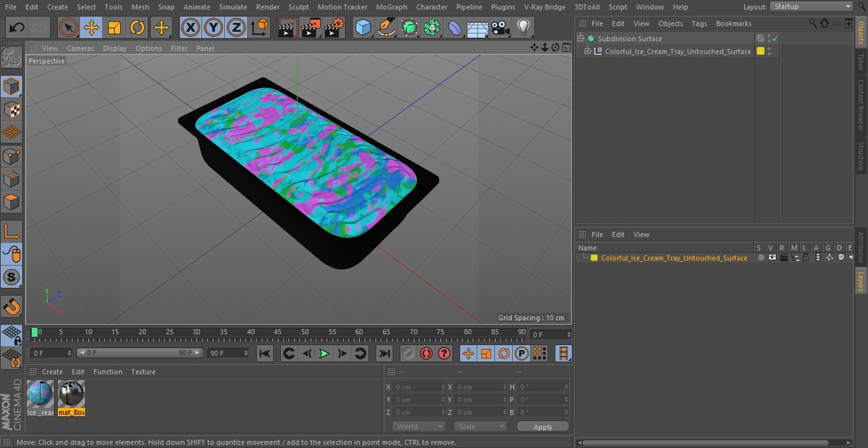Toggle X axis lock

tap(191, 27)
